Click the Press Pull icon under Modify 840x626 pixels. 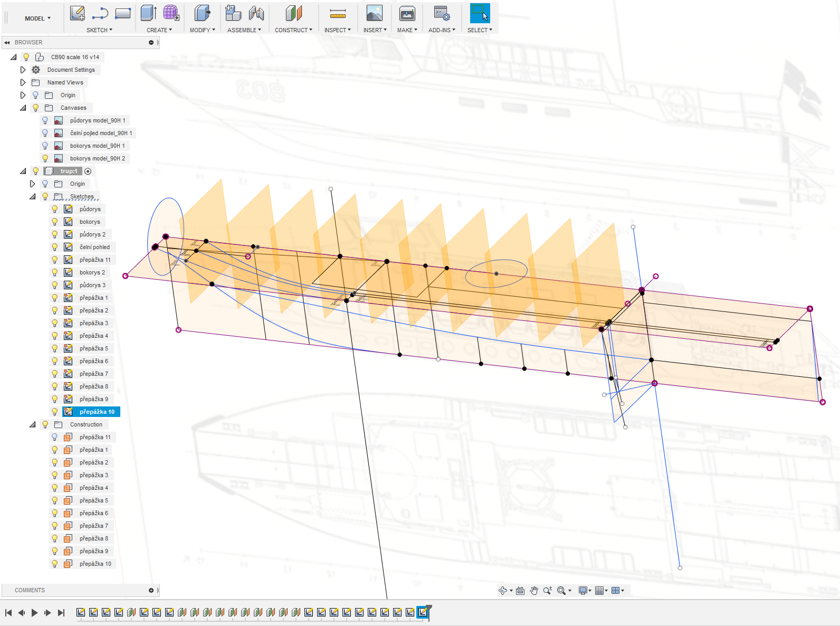[x=202, y=13]
